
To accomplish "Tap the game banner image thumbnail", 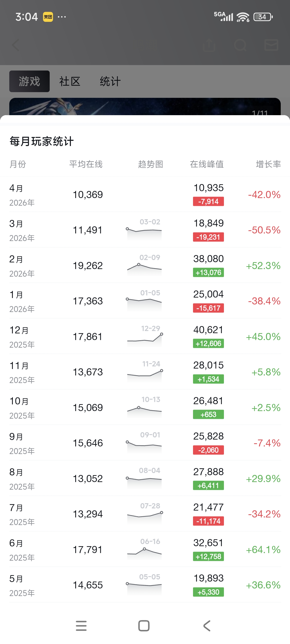I will 145,107.
